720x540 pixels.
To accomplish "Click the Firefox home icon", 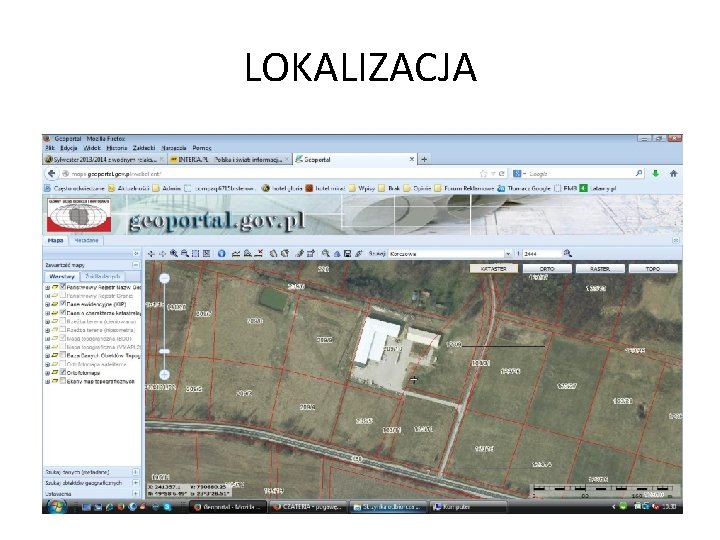I will (674, 174).
